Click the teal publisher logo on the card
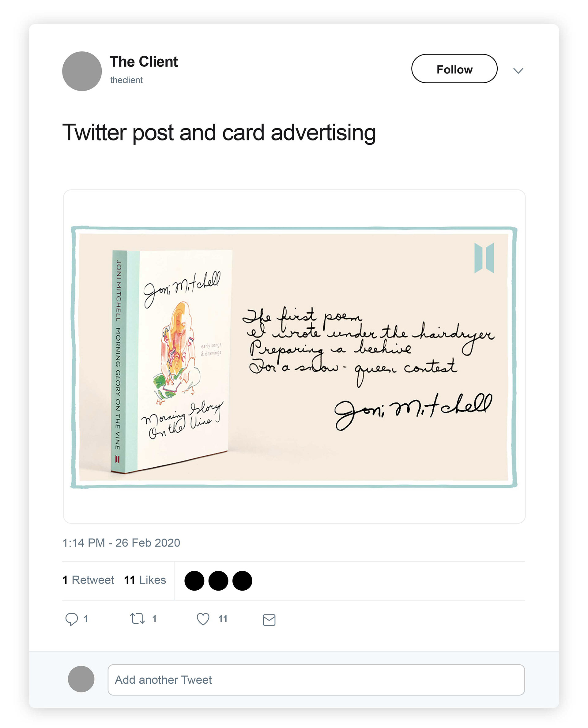 tap(484, 258)
